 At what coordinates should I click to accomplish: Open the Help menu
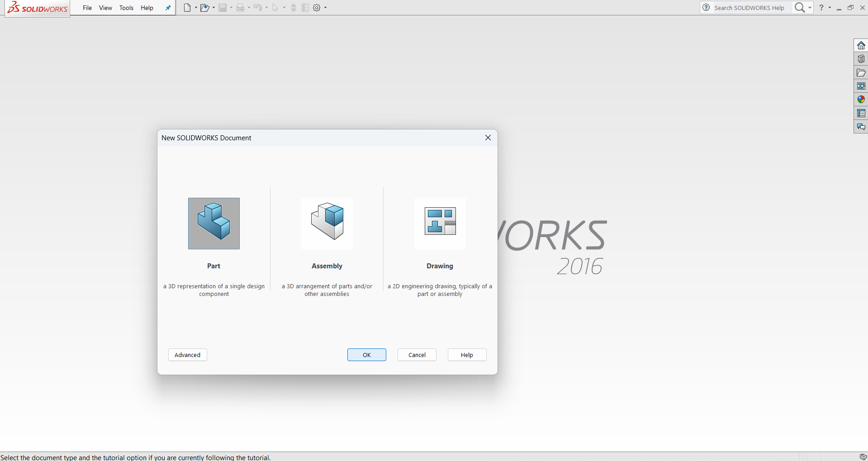pyautogui.click(x=147, y=8)
